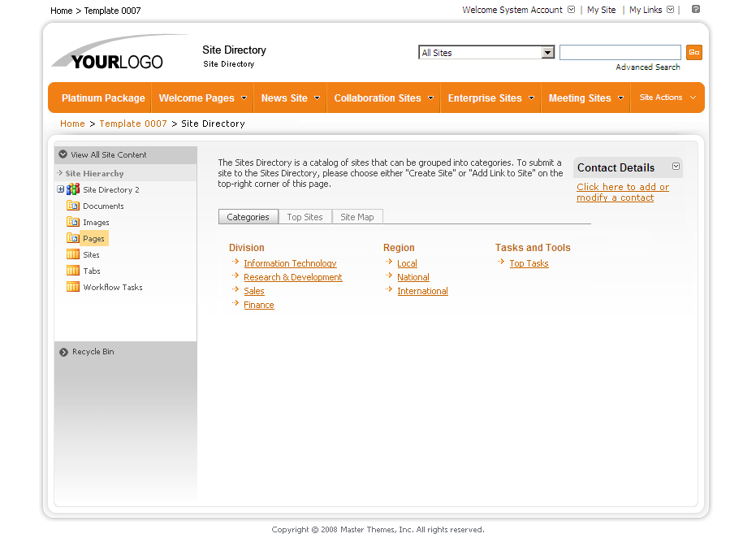Expand the Site Directory 2 tree node

point(61,189)
